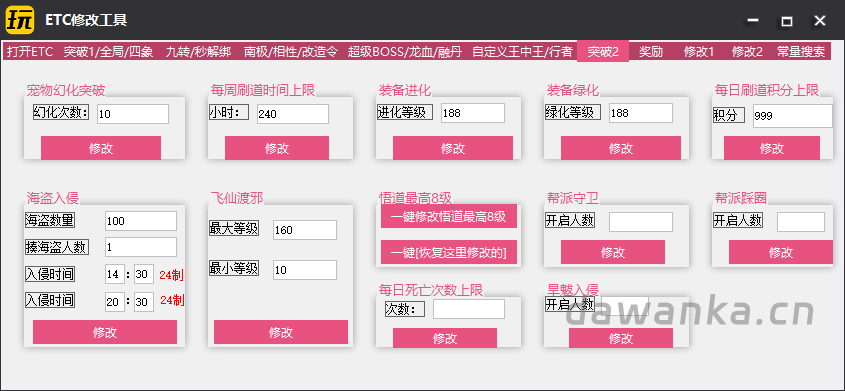Switch to the 奖励 tab
Image resolution: width=845 pixels, height=391 pixels.
[x=651, y=52]
